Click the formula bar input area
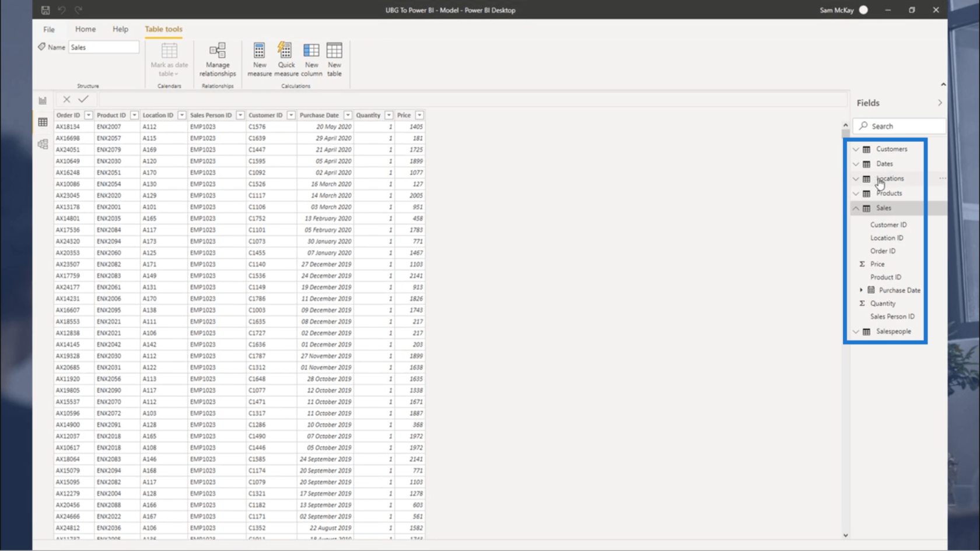Screen dimensions: 980x551 (x=473, y=100)
